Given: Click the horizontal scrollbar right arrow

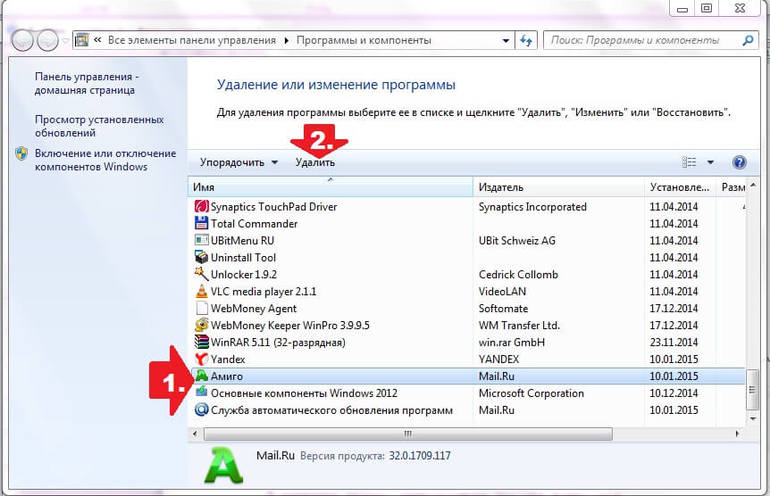Looking at the screenshot, I should pyautogui.click(x=737, y=434).
